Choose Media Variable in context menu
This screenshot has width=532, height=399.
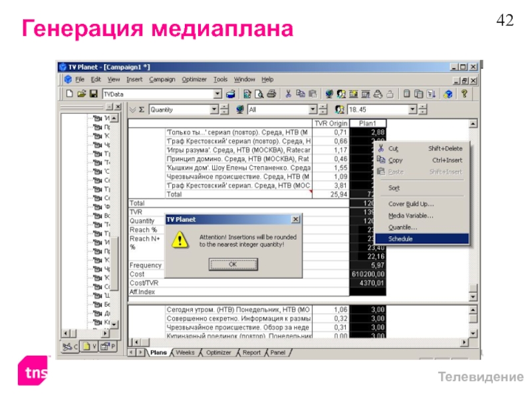(x=422, y=215)
